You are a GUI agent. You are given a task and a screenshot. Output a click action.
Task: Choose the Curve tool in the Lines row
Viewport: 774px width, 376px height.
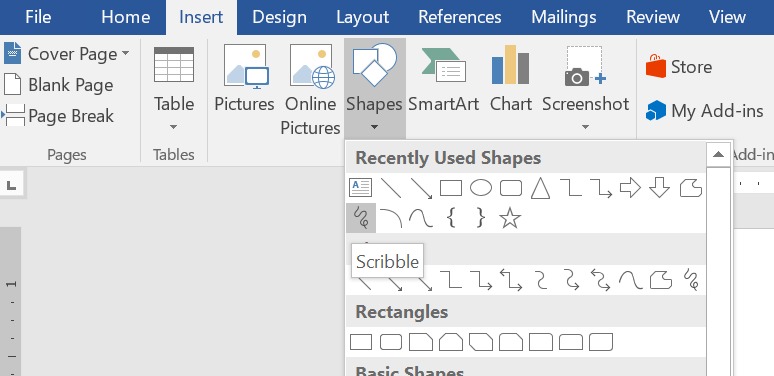tap(630, 280)
